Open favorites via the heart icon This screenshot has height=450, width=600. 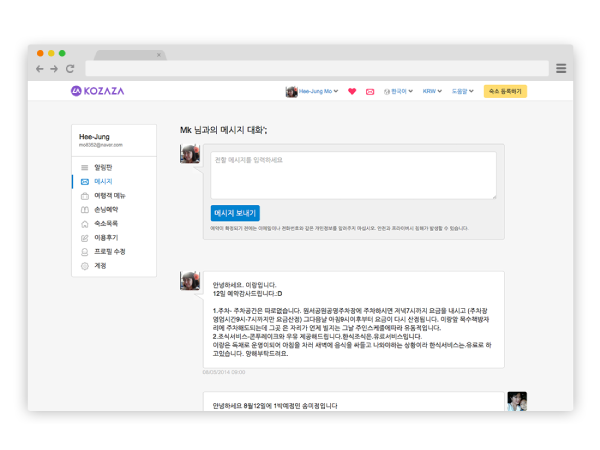coord(352,91)
